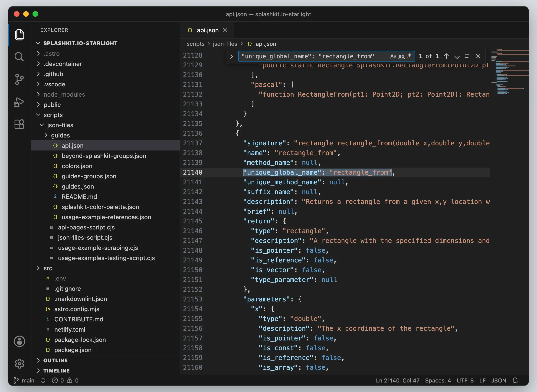537x392 pixels.
Task: Open Source Control view in activity bar
Action: point(20,79)
